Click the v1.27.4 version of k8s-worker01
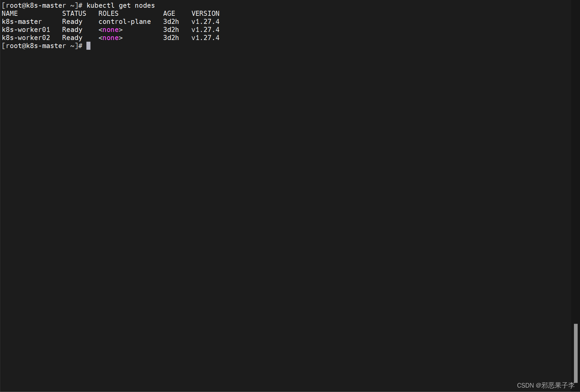This screenshot has height=392, width=580. tap(205, 30)
